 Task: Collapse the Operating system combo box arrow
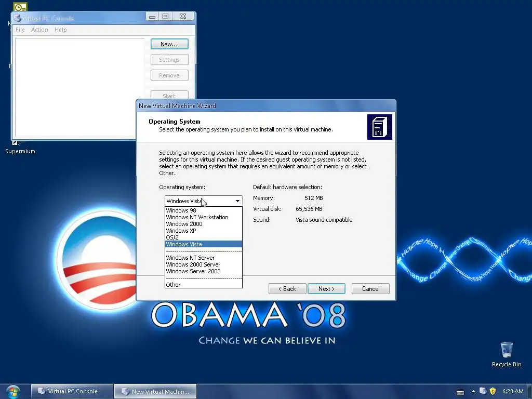click(x=237, y=201)
